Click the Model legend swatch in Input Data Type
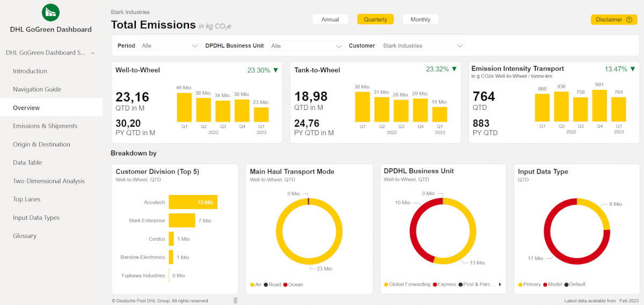 coord(545,285)
